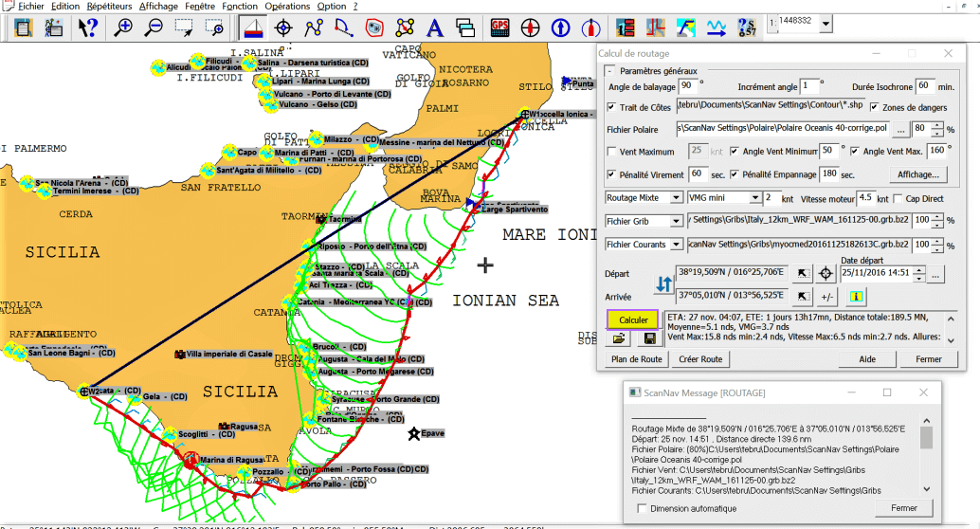
Task: Click the Angle de balayage field
Action: pos(687,86)
